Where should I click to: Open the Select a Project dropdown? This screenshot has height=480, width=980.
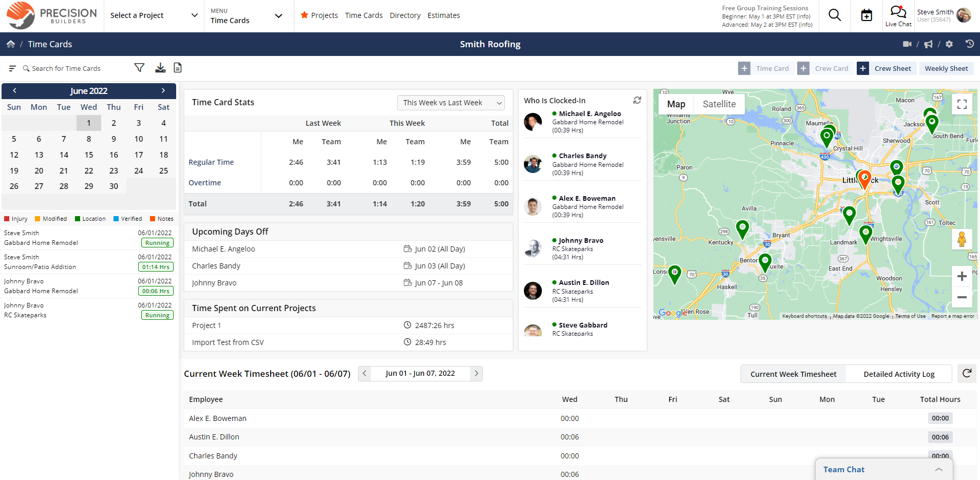(153, 15)
